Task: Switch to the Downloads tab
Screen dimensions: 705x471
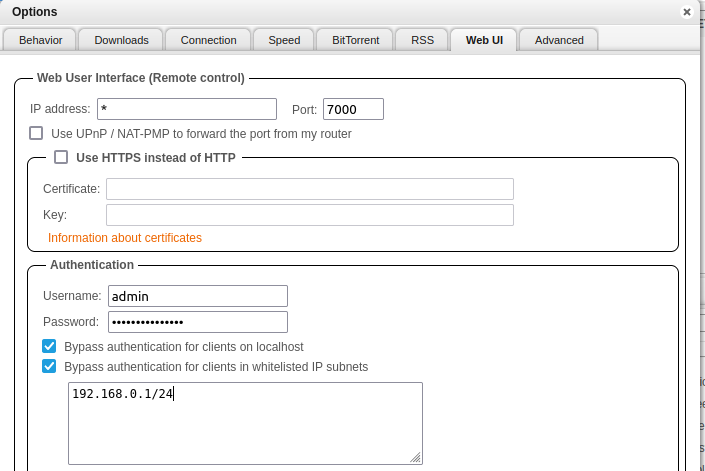Action: tap(121, 40)
